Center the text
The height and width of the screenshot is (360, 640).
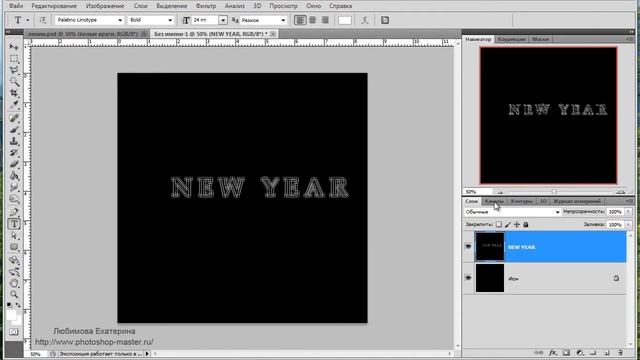point(313,20)
